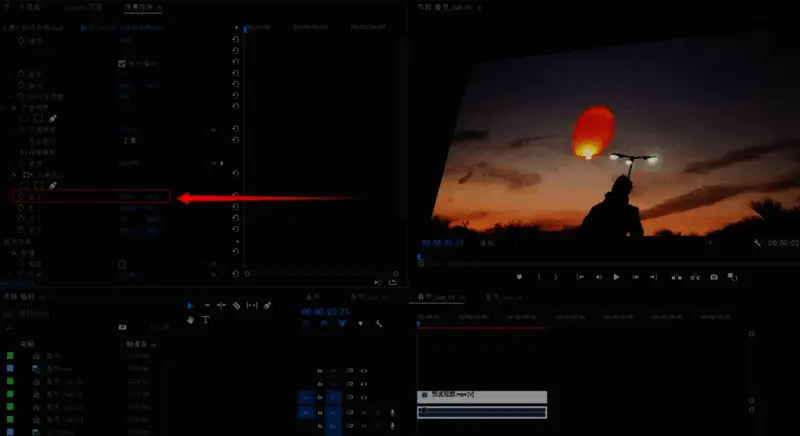Sort by Frame Rate column header
This screenshot has height=436, width=800.
136,344
